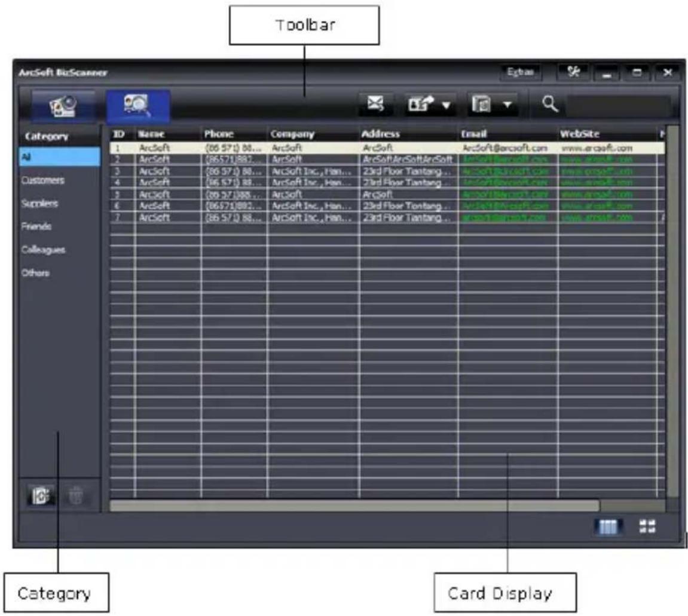Open the settings tools icon
This screenshot has width=688, height=616.
click(573, 72)
